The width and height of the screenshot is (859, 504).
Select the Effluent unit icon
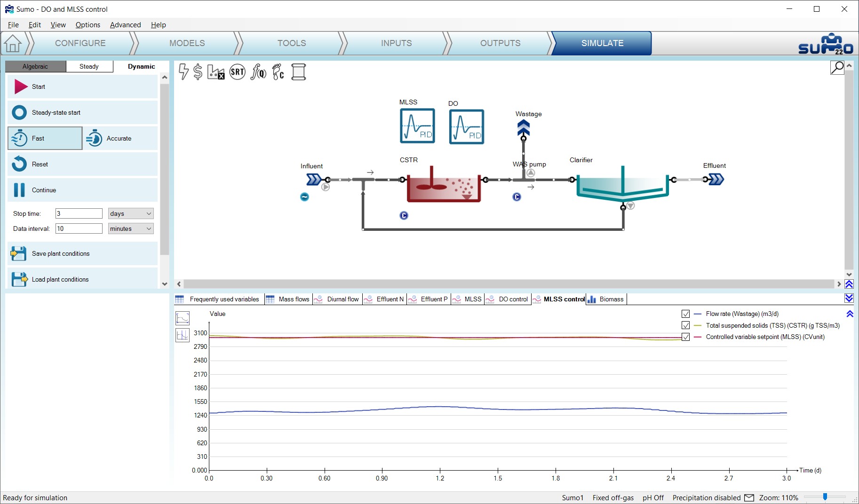pos(716,179)
